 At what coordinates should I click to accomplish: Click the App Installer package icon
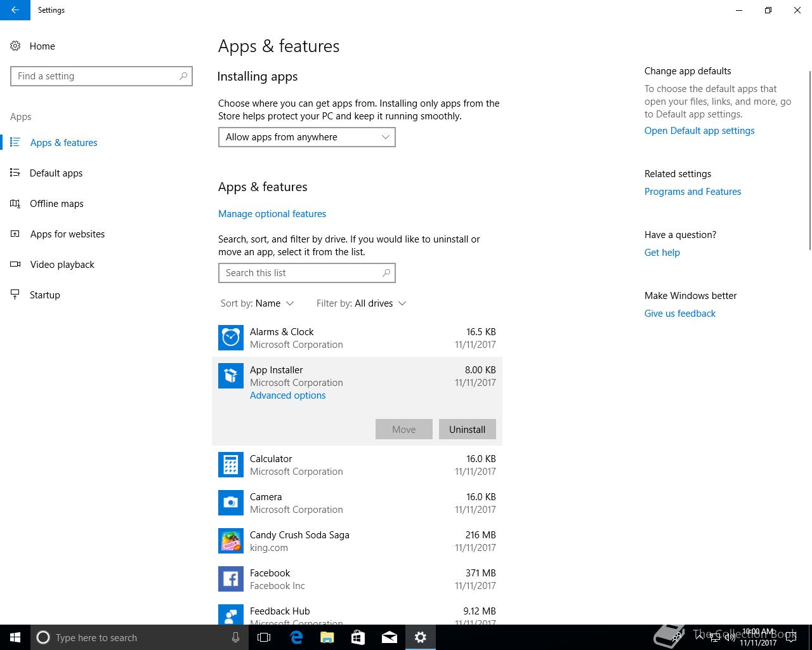pyautogui.click(x=231, y=376)
